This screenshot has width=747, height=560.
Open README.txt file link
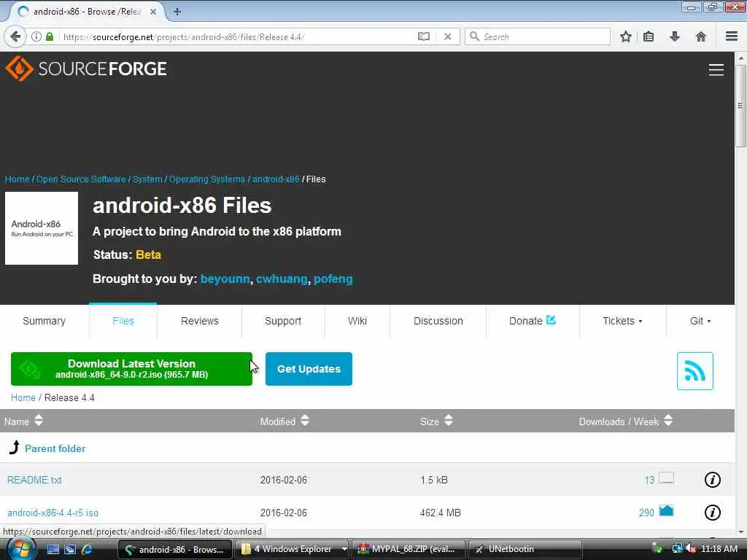(34, 480)
